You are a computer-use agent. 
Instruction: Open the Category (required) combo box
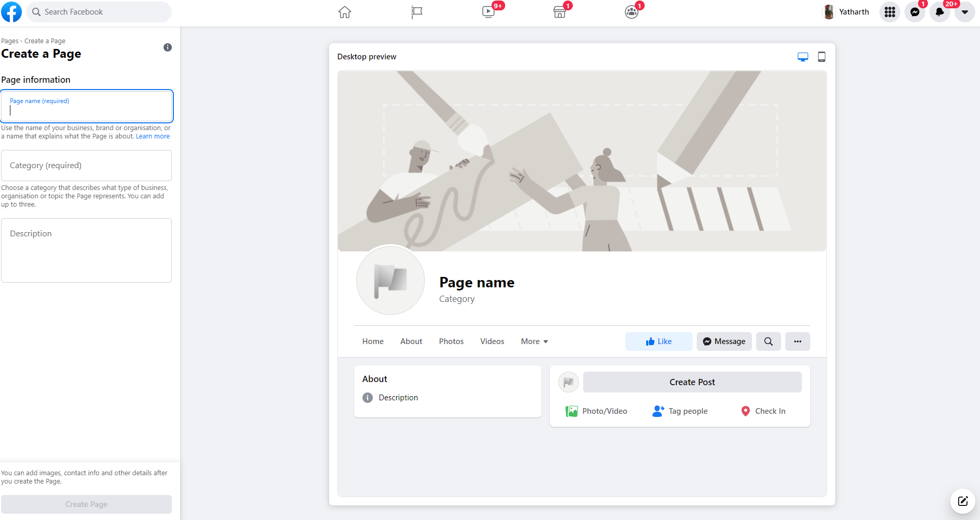coord(86,166)
